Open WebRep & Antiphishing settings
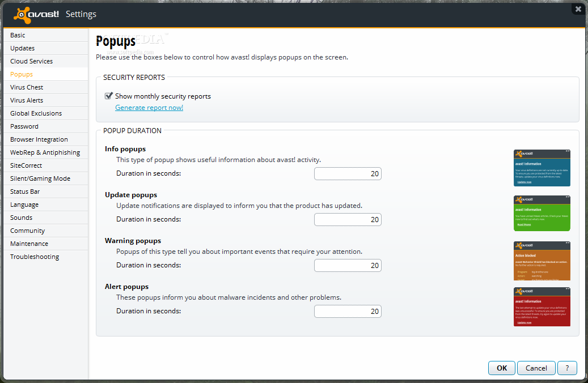This screenshot has width=588, height=383. click(46, 152)
